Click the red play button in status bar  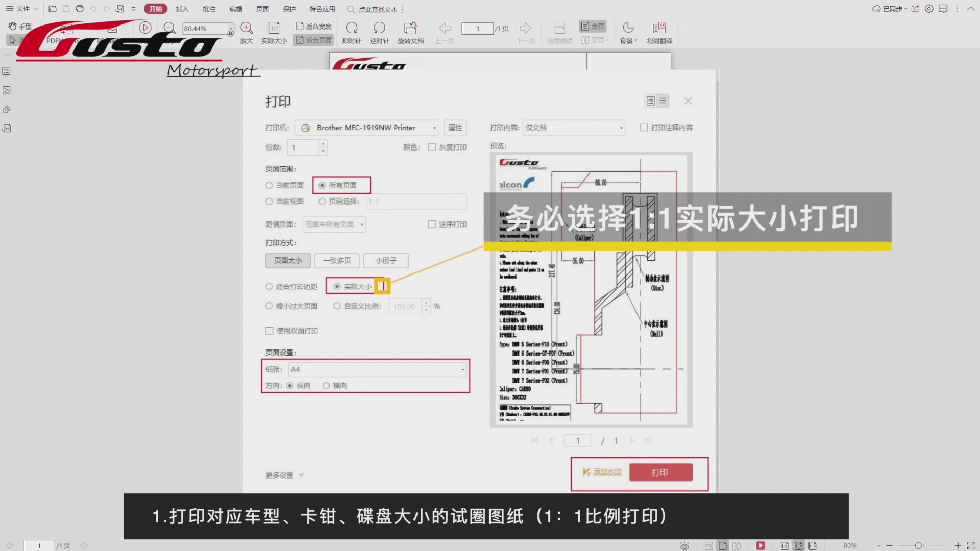[761, 546]
